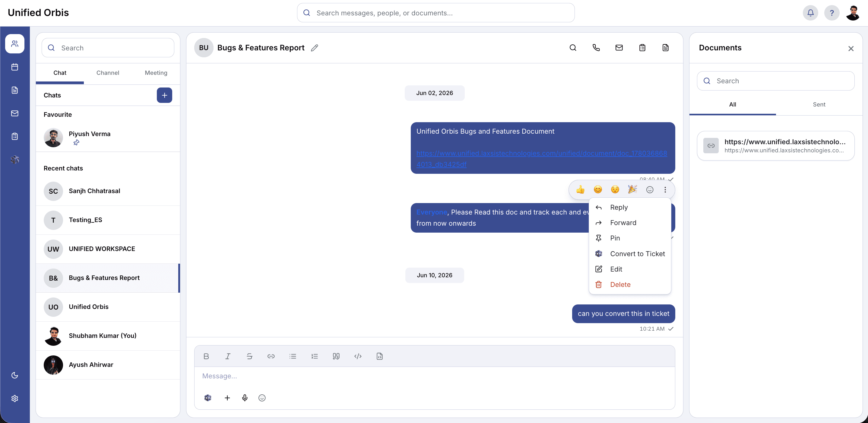The height and width of the screenshot is (423, 868).
Task: Toggle dark mode moon icon
Action: [x=15, y=375]
